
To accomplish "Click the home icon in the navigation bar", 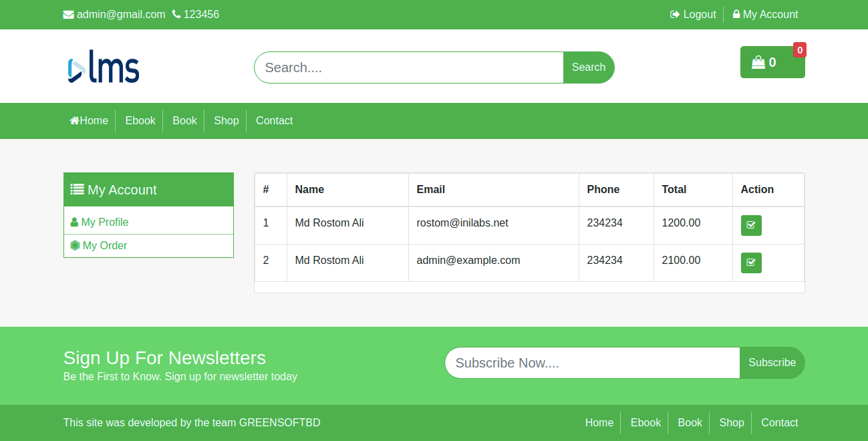I will tap(74, 120).
